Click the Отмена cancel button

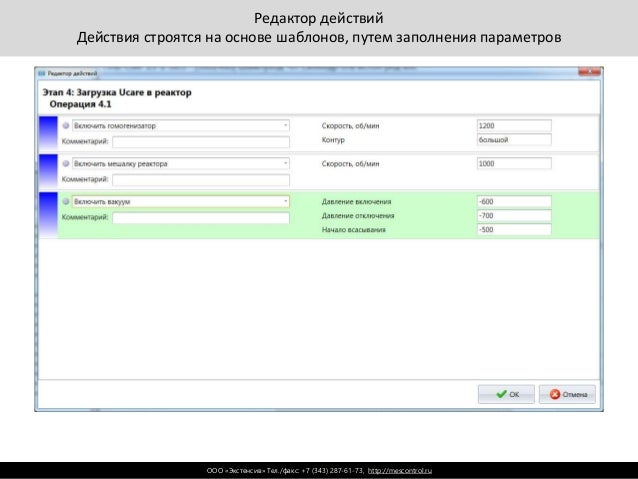tap(567, 394)
